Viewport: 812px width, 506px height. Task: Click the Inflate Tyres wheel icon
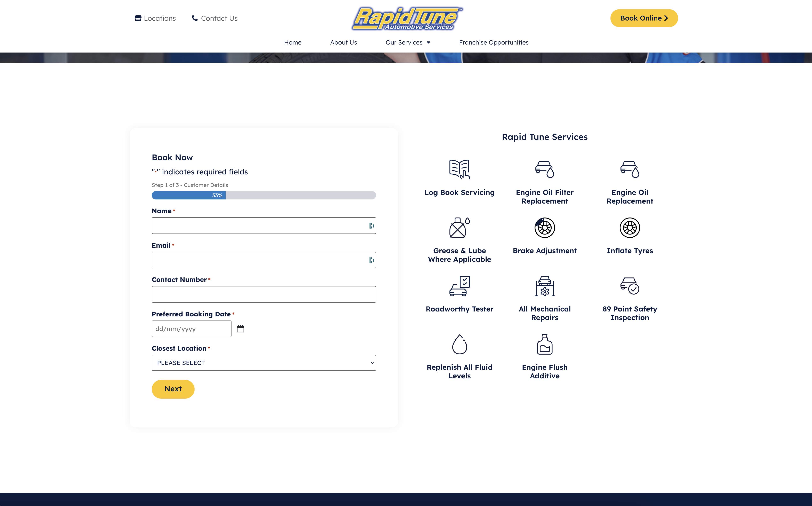630,228
